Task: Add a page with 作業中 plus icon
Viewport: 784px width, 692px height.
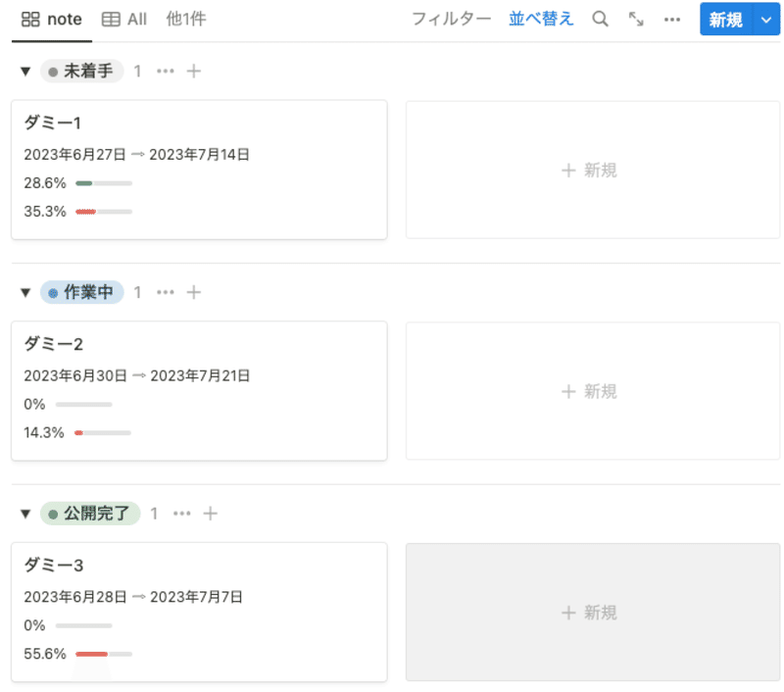Action: pyautogui.click(x=194, y=292)
